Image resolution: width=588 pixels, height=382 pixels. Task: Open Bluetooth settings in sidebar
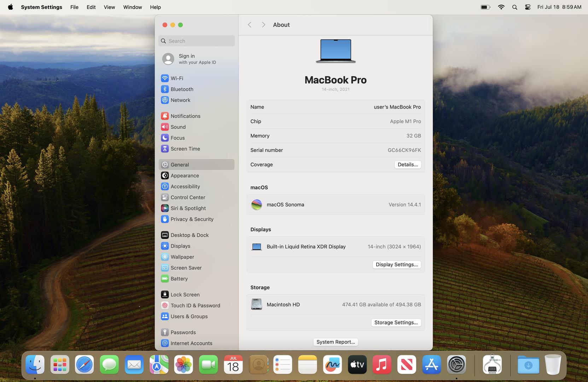[x=196, y=89]
